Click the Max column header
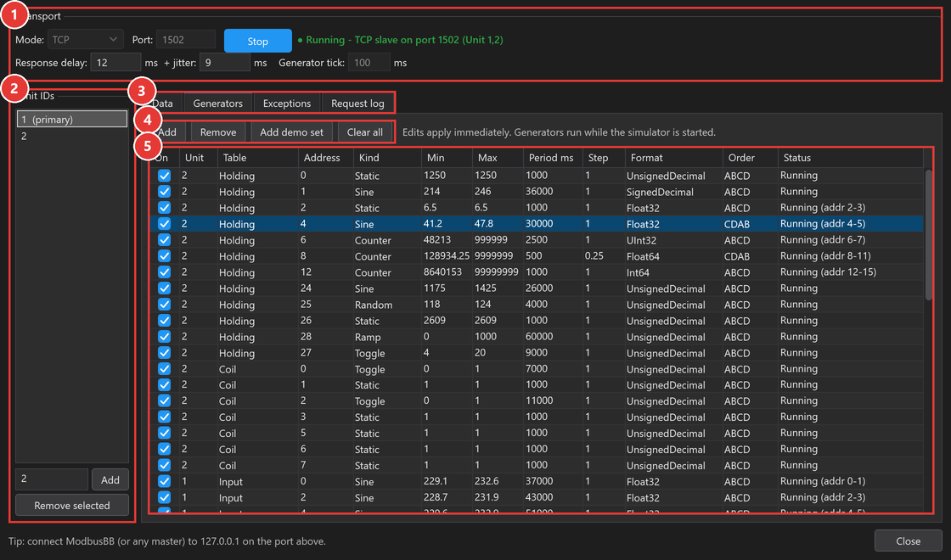Screen dimensions: 951x560 click(x=498, y=158)
